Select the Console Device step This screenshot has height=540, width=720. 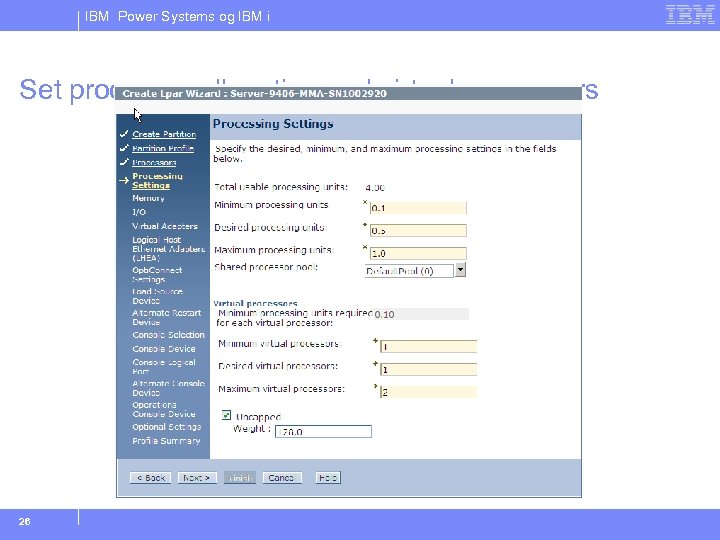pyautogui.click(x=164, y=349)
